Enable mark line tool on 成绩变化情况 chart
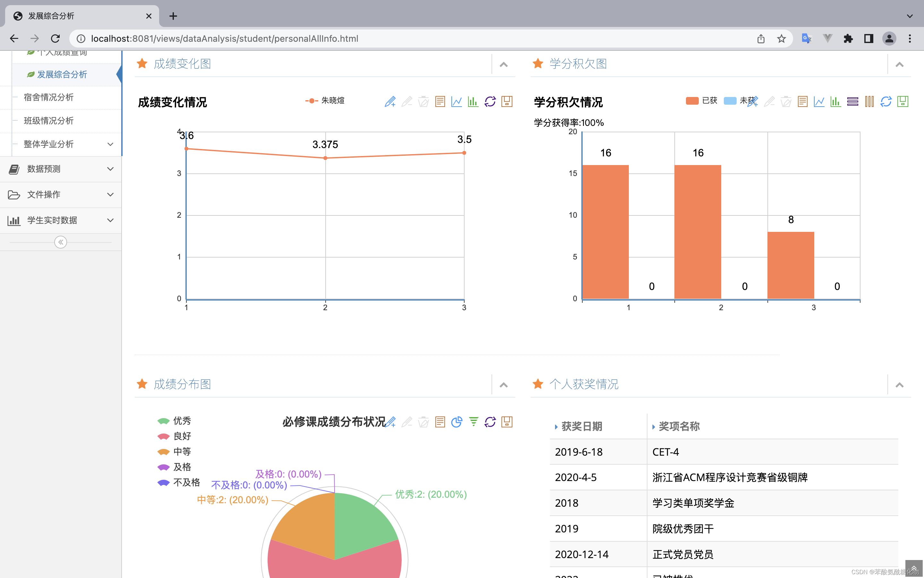Screen dimensions: 924x578 390,102
